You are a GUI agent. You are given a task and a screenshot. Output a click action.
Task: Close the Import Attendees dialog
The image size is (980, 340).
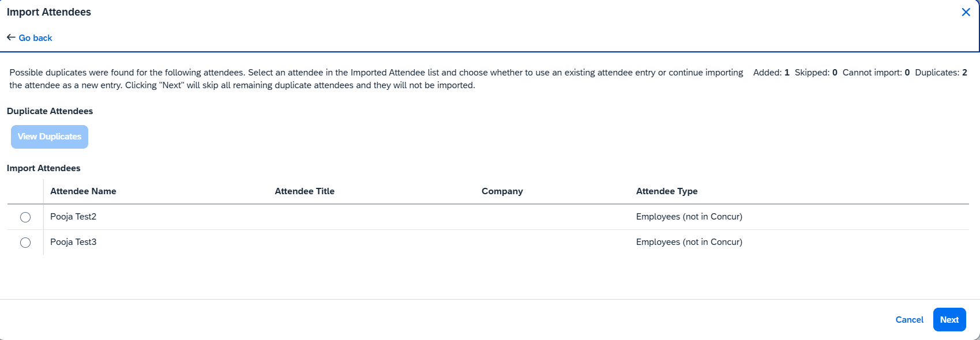966,12
